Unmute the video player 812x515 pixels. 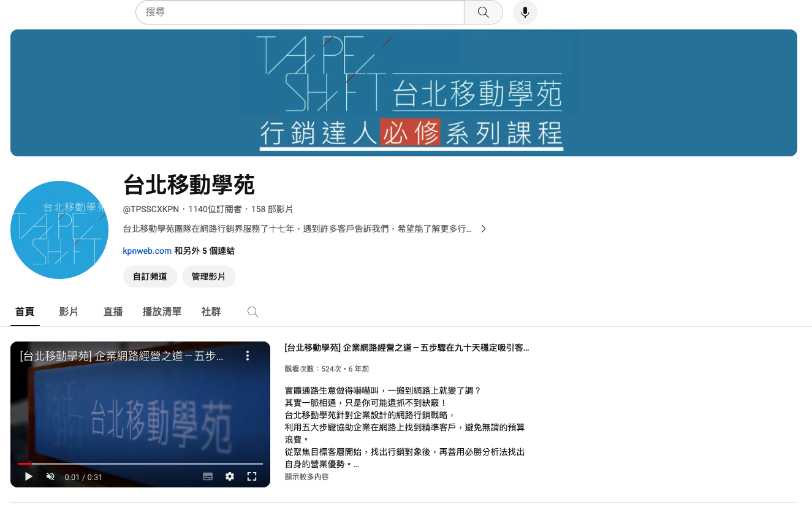point(51,476)
